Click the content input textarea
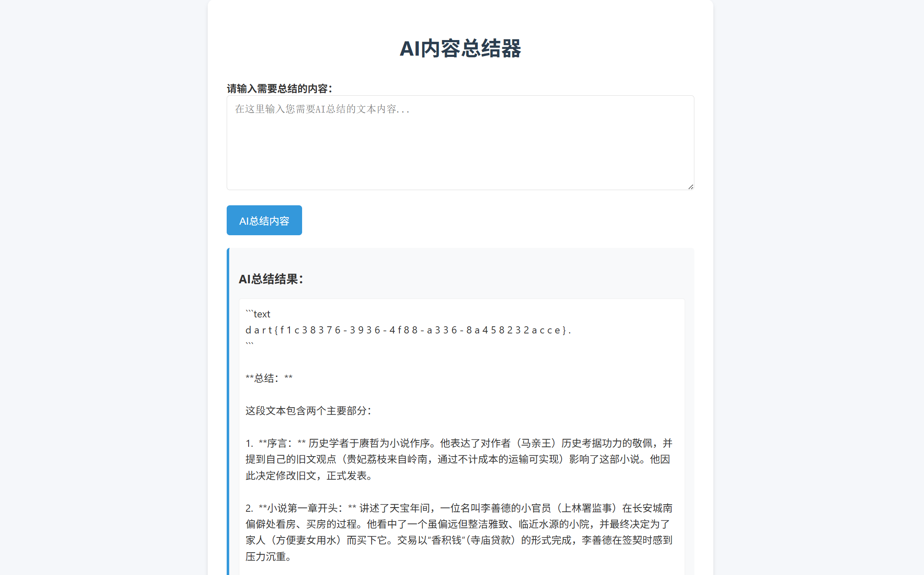The width and height of the screenshot is (924, 575). tap(460, 142)
